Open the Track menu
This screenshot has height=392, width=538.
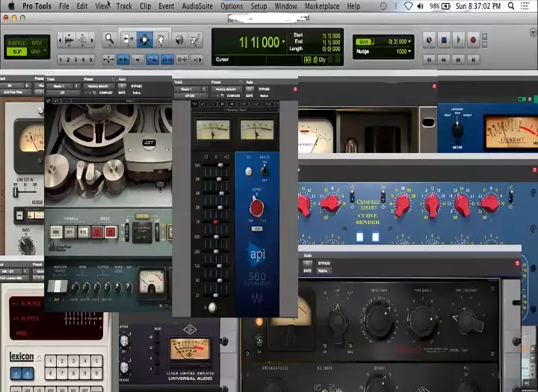coord(124,6)
